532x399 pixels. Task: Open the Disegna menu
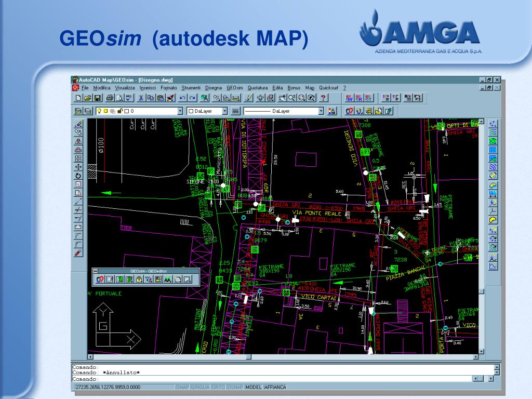[214, 88]
